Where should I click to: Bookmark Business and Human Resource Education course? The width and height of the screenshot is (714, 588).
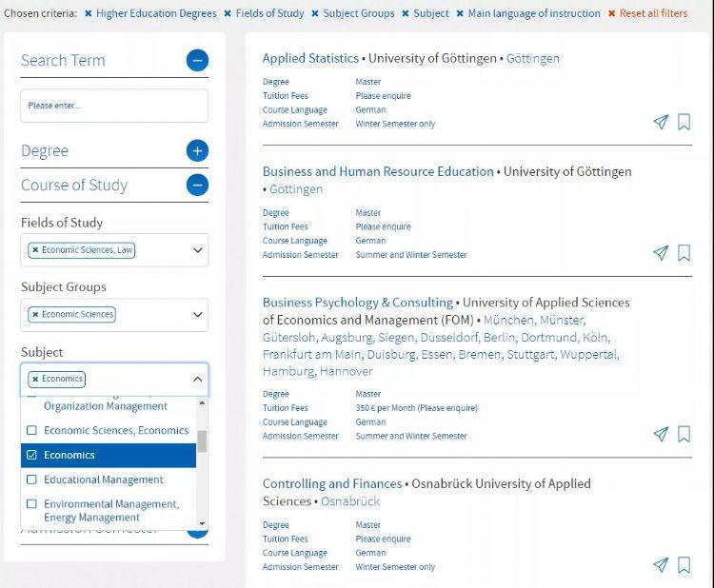(x=684, y=253)
